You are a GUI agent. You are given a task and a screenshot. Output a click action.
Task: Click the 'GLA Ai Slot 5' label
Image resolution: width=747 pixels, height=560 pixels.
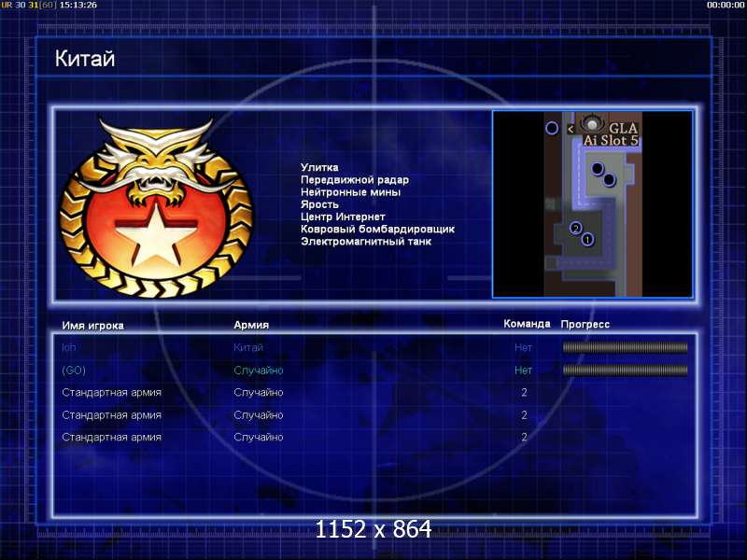click(611, 134)
